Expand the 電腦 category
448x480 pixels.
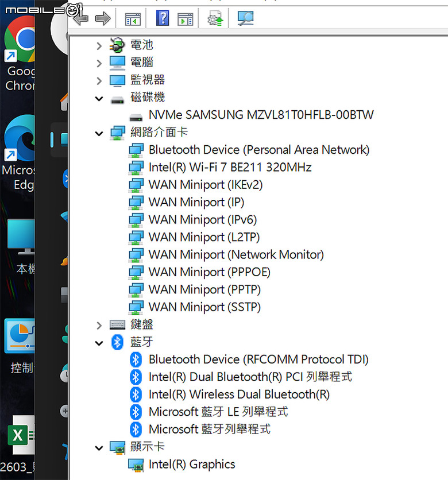point(99,63)
